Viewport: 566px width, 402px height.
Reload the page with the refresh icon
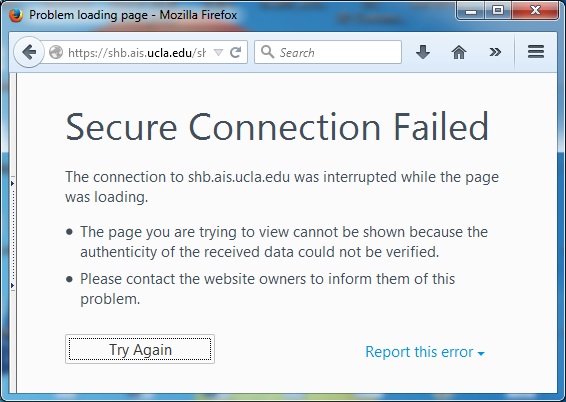click(x=235, y=52)
